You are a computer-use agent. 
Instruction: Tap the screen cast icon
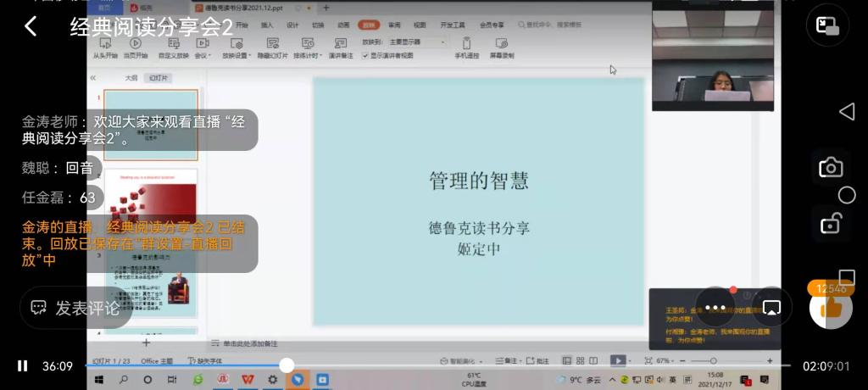[771, 307]
